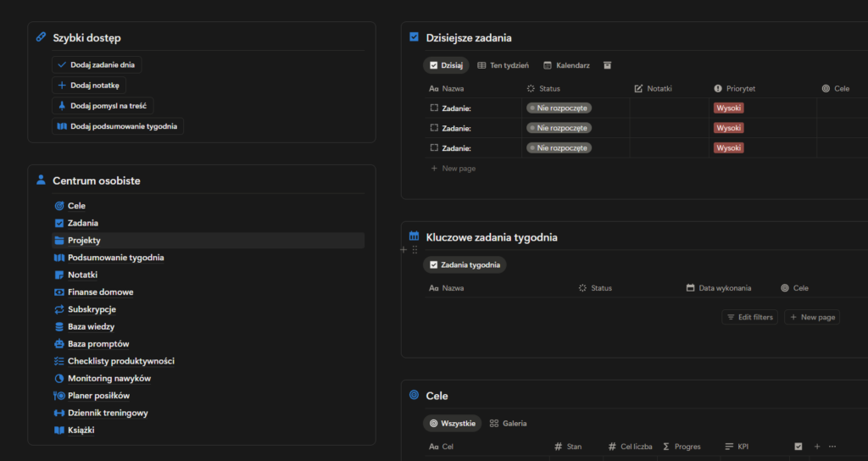
Task: Select the Wszystkie view tab in Cele
Action: 453,424
